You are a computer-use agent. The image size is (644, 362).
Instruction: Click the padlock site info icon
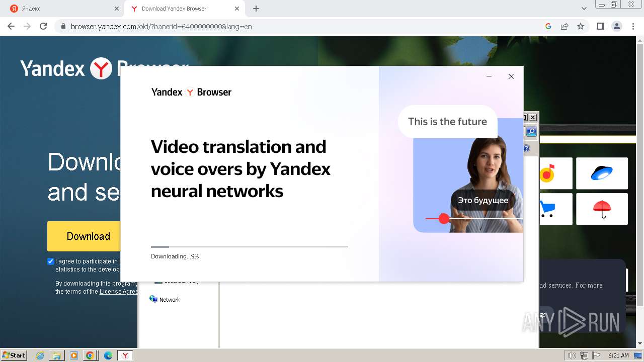click(63, 26)
